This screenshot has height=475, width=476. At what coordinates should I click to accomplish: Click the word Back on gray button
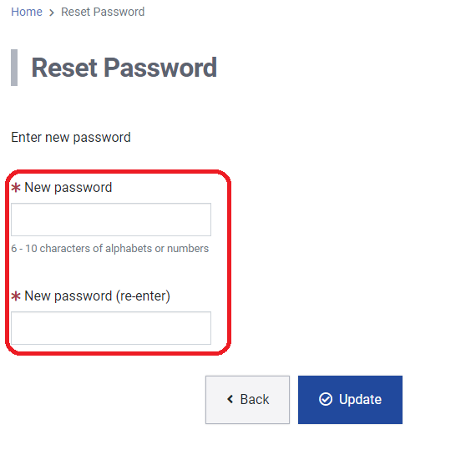click(255, 399)
